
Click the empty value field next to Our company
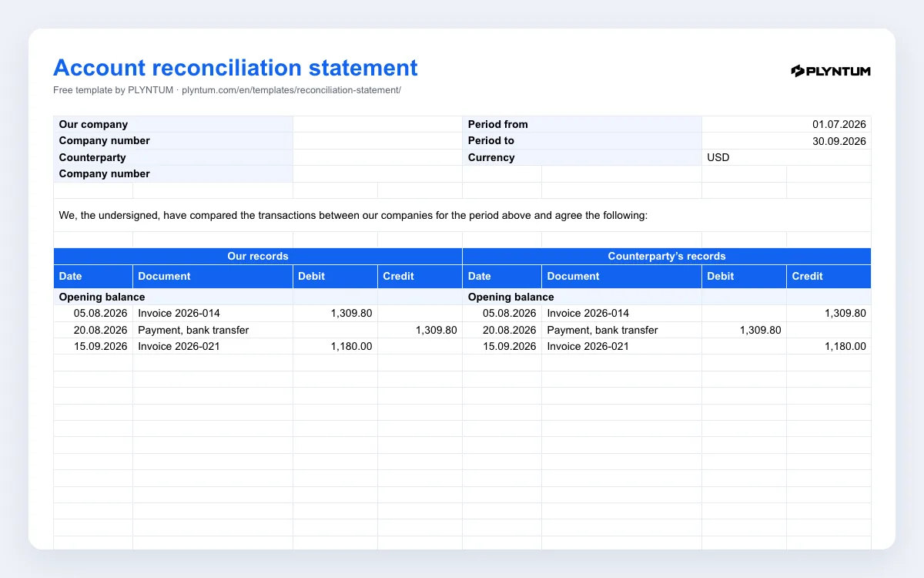click(377, 124)
